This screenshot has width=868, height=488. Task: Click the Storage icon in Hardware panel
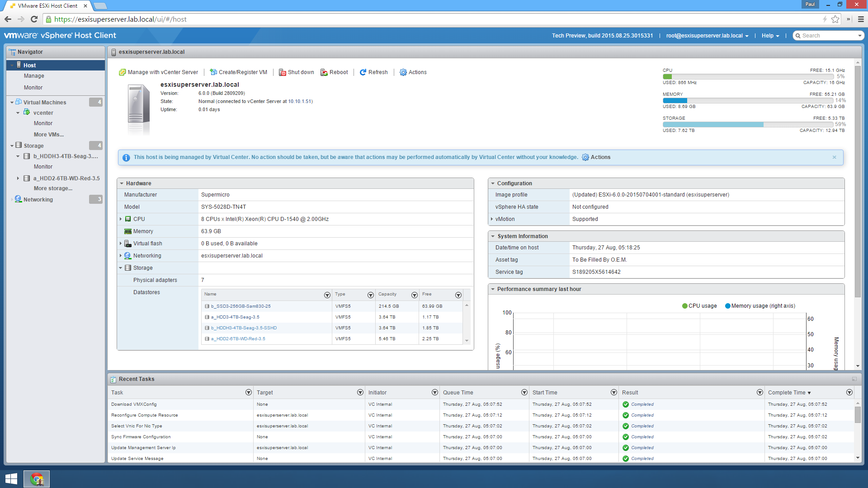(x=128, y=268)
